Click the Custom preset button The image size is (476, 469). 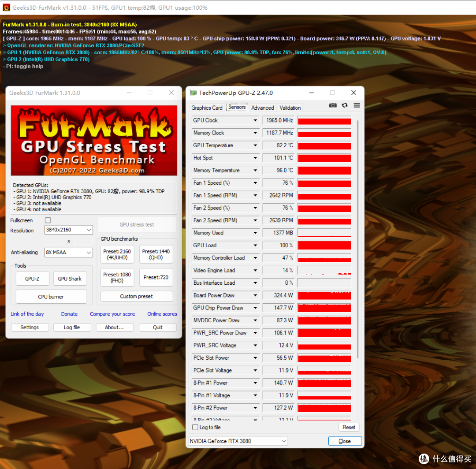click(137, 296)
